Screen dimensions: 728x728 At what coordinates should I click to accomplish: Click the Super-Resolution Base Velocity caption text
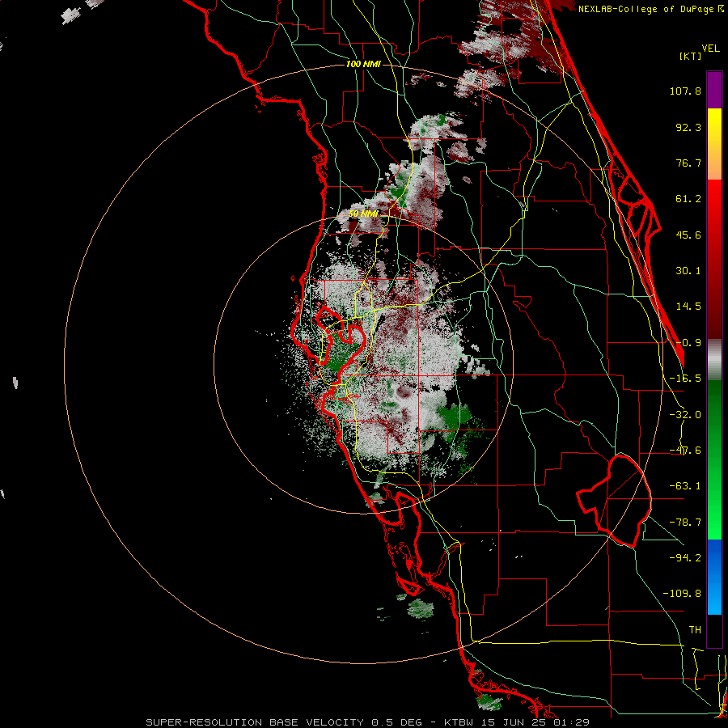point(368,722)
